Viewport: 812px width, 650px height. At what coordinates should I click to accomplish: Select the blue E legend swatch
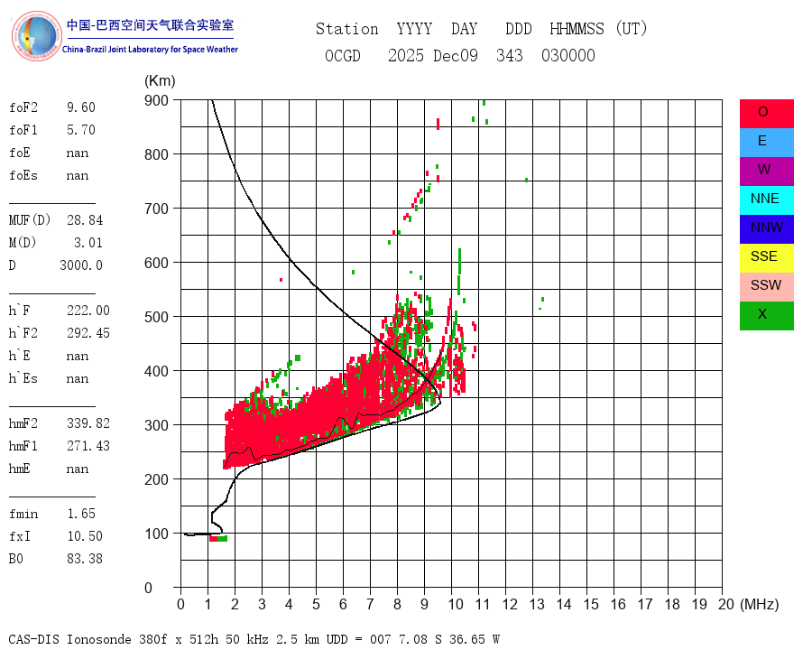[x=766, y=143]
